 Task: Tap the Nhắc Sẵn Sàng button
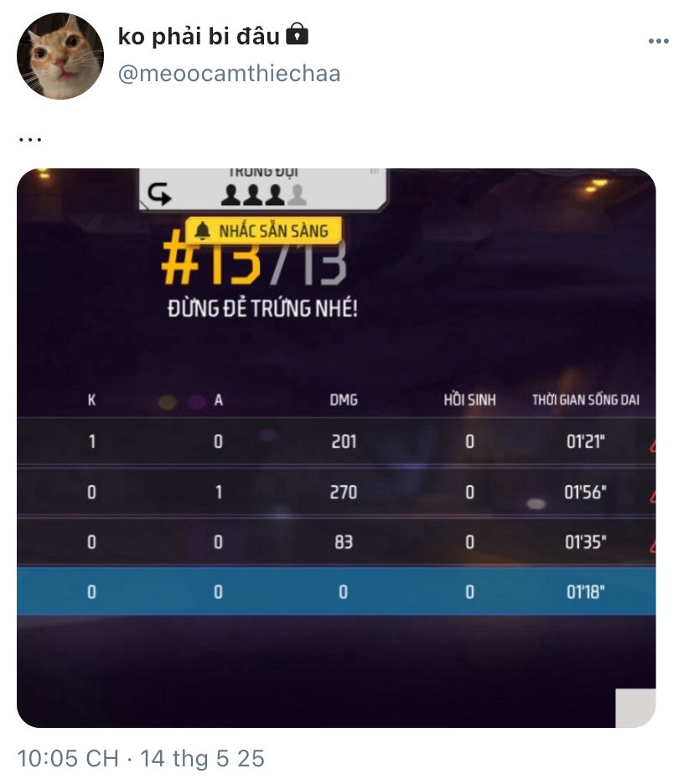point(264,231)
